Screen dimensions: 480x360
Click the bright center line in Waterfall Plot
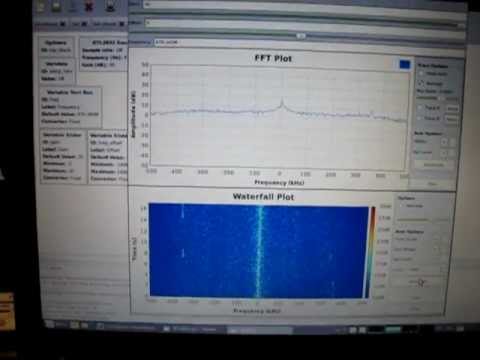tap(259, 252)
